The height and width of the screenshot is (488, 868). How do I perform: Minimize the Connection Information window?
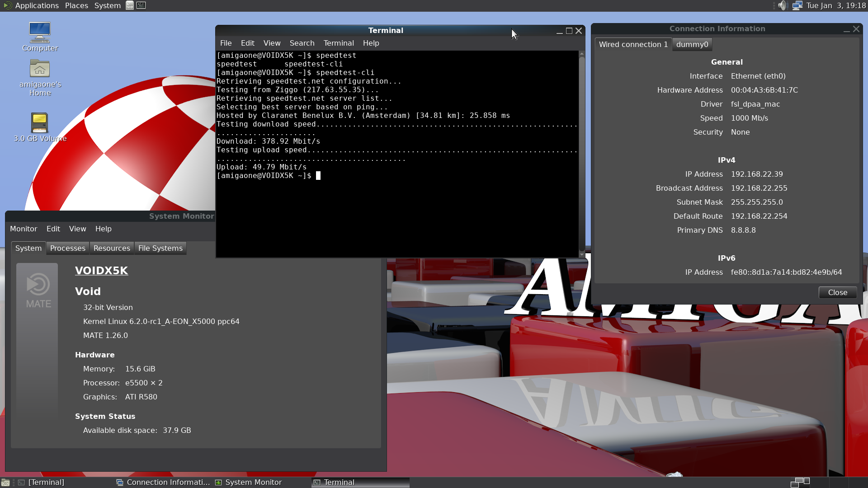(846, 29)
